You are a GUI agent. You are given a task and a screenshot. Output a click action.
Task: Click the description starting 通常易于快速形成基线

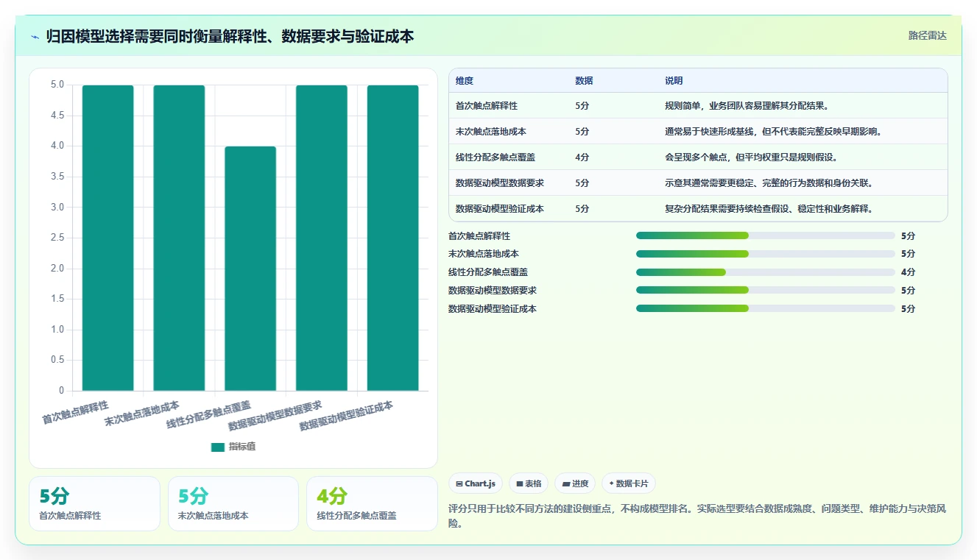tap(774, 132)
